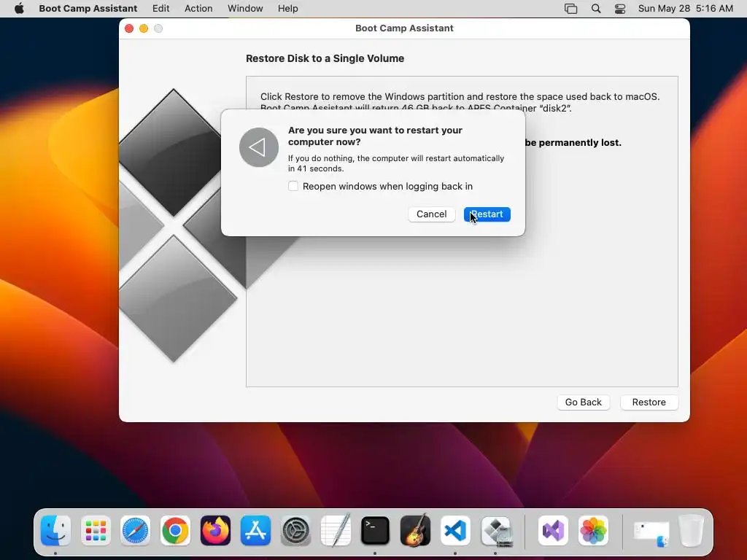
Task: Open the Apple menu
Action: pos(19,9)
